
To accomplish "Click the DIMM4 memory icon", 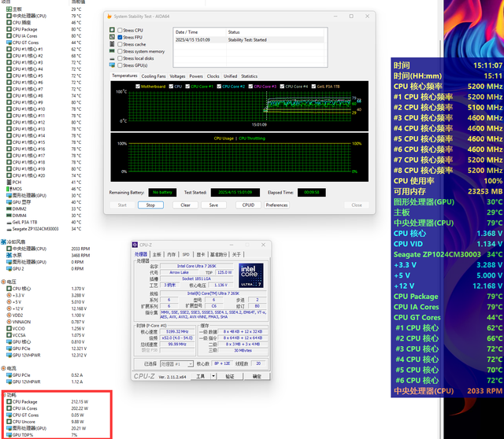I will tap(9, 216).
